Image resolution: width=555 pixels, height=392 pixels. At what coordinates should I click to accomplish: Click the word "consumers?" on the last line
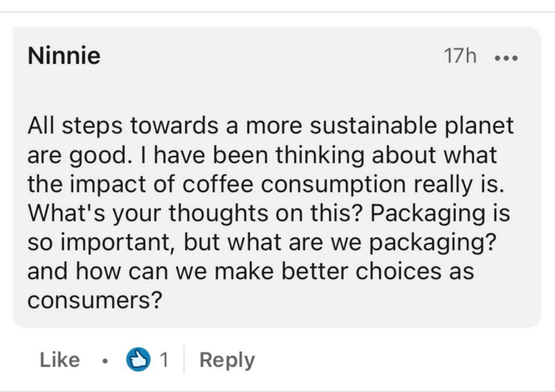point(95,300)
